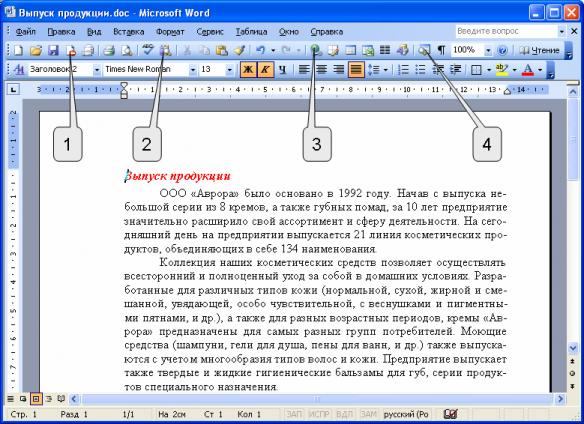Create a new blank document

coord(18,50)
